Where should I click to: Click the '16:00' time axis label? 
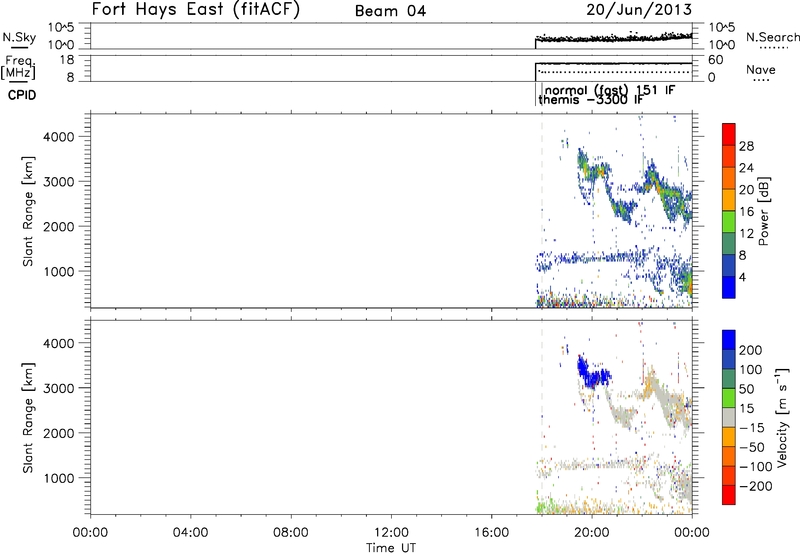(491, 533)
